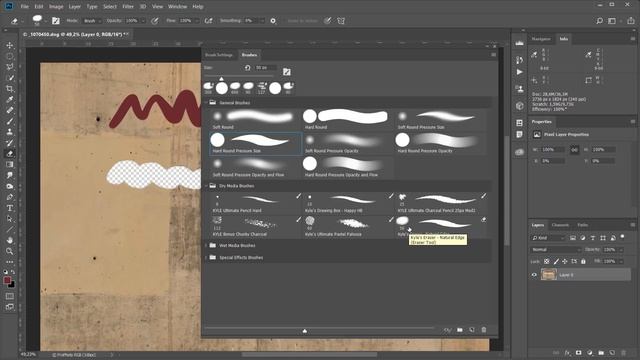Toggle symmetry paint butterfly icon
The height and width of the screenshot is (360, 640).
coord(341,21)
